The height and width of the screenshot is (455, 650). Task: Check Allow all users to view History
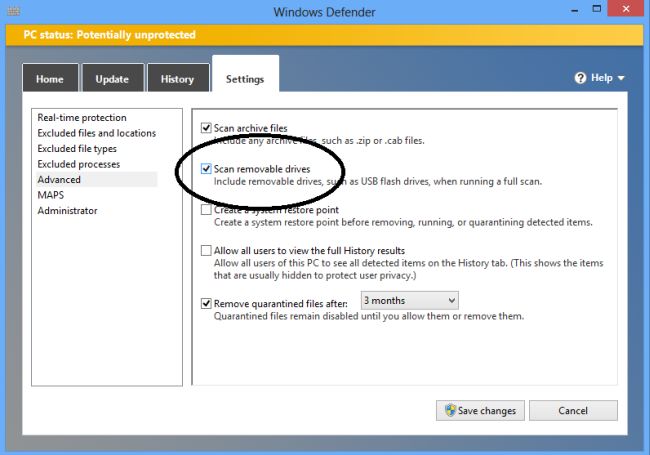click(206, 251)
